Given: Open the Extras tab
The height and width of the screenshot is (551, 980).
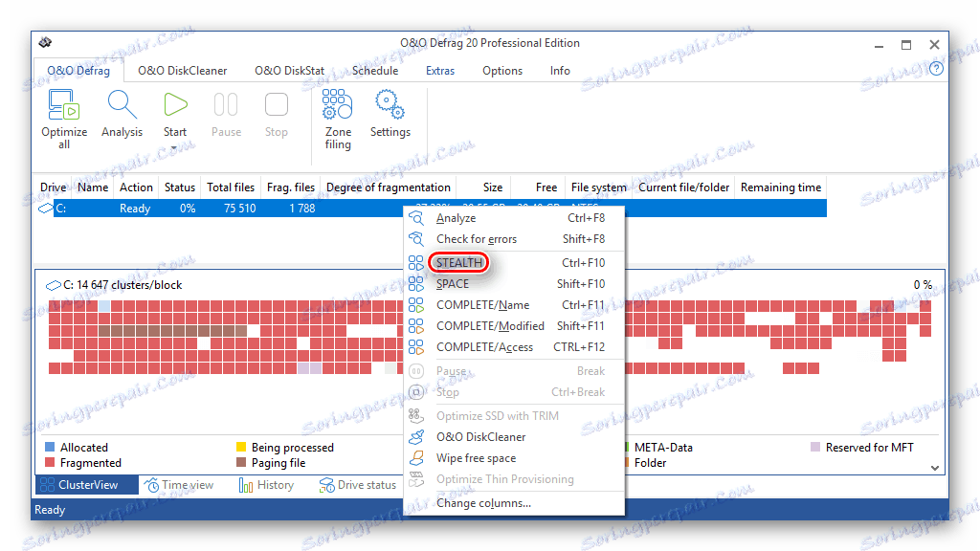Looking at the screenshot, I should pyautogui.click(x=440, y=71).
